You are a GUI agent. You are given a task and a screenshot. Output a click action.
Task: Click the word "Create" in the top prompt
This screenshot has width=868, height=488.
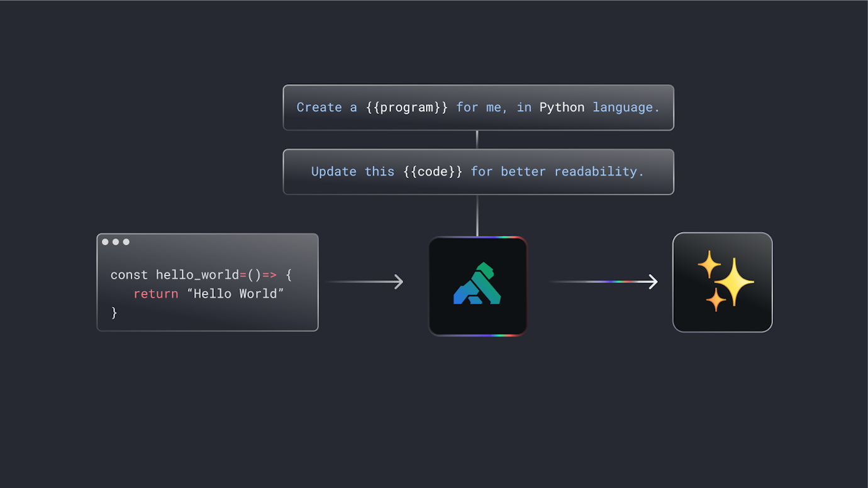[319, 108]
